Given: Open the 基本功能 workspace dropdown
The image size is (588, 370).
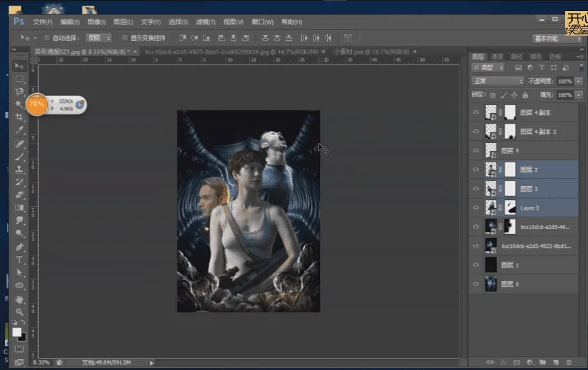Looking at the screenshot, I should click(557, 38).
